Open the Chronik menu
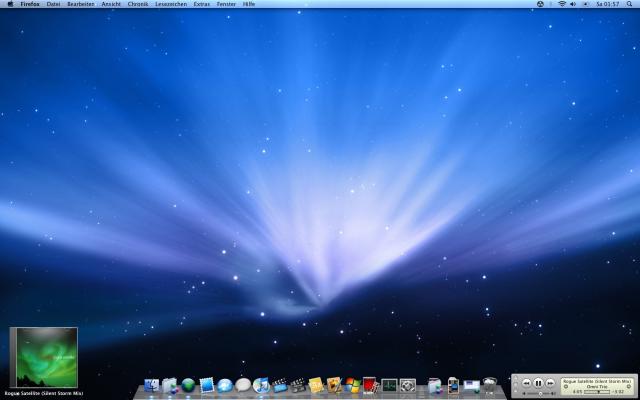Image resolution: width=640 pixels, height=400 pixels. pyautogui.click(x=138, y=4)
